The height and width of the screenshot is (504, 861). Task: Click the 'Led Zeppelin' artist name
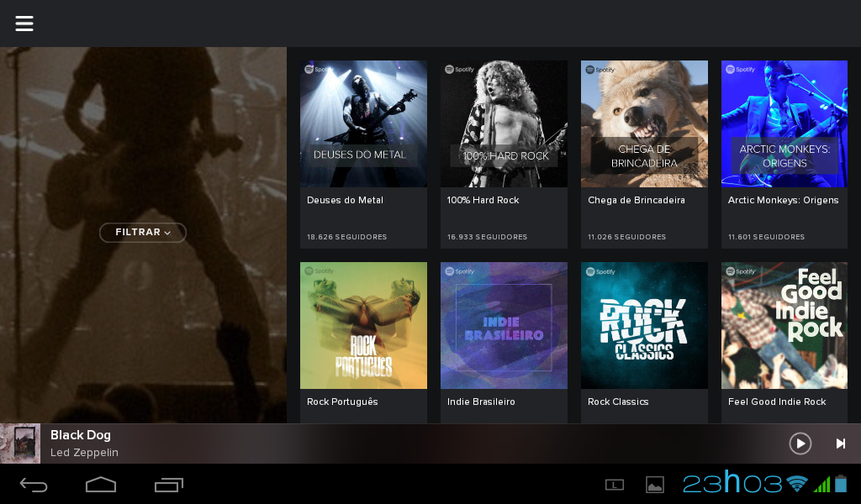click(84, 453)
